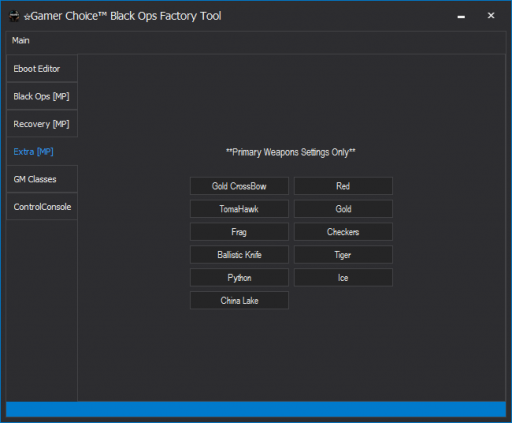
Task: Close the Black Ops Factory Tool window
Action: tap(491, 16)
